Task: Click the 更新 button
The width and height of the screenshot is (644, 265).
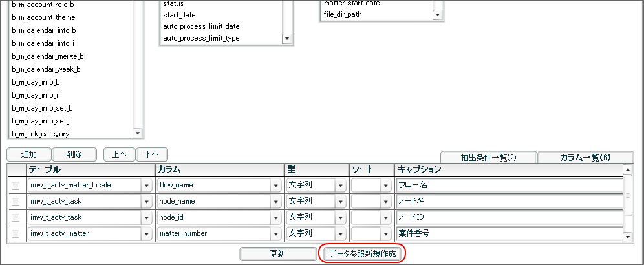Action: tap(278, 254)
